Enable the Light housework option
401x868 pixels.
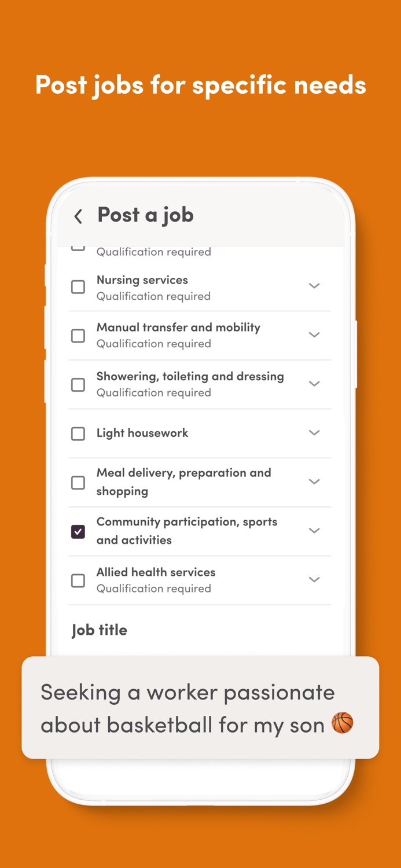[x=78, y=433]
